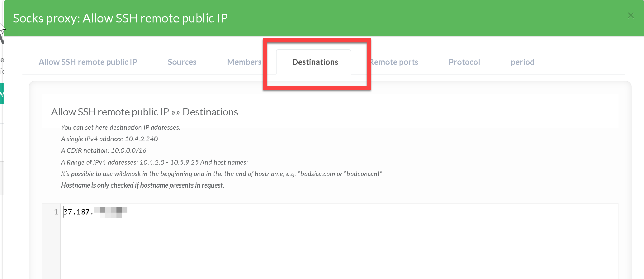Open the Members tab

[244, 62]
